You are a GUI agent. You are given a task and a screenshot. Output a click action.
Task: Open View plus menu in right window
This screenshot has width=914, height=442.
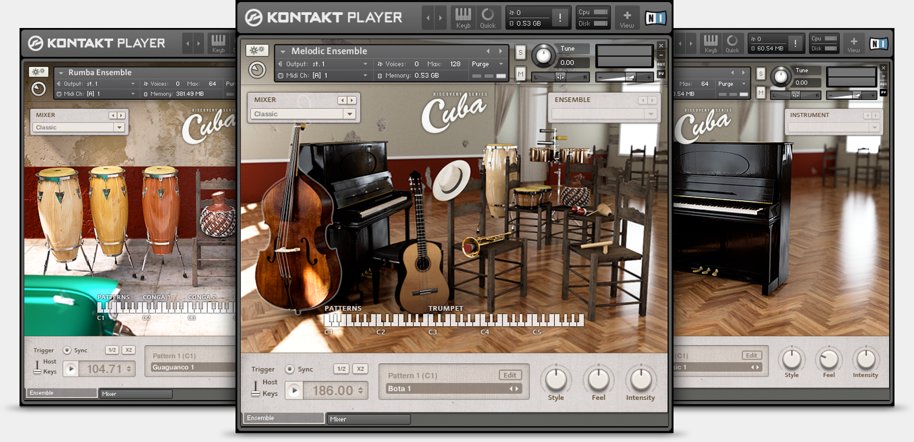[853, 44]
